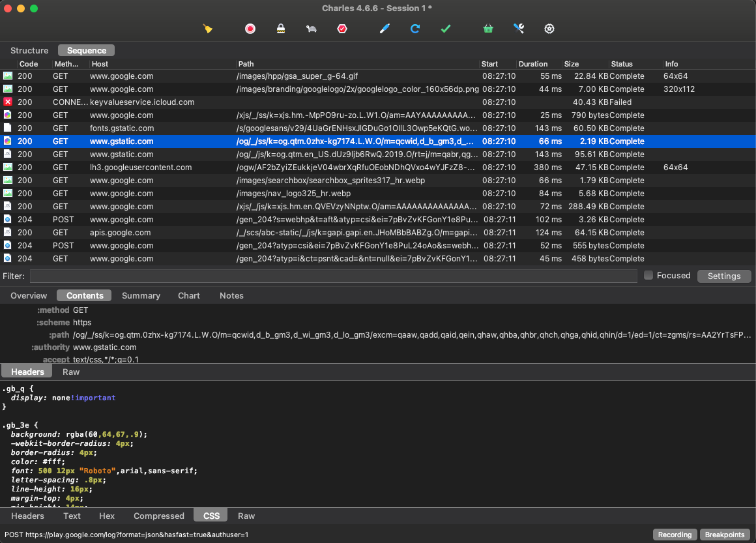Toggle the Breakpoints button in the status bar

tap(724, 534)
